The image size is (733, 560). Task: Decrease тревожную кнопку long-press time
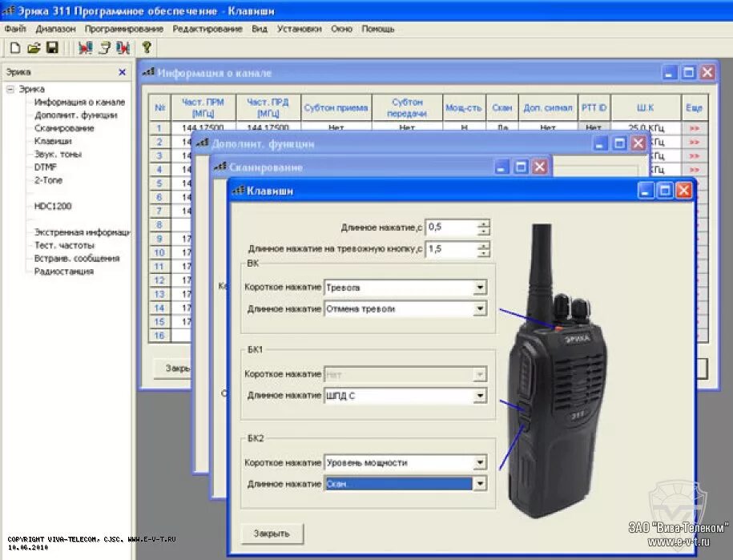483,253
